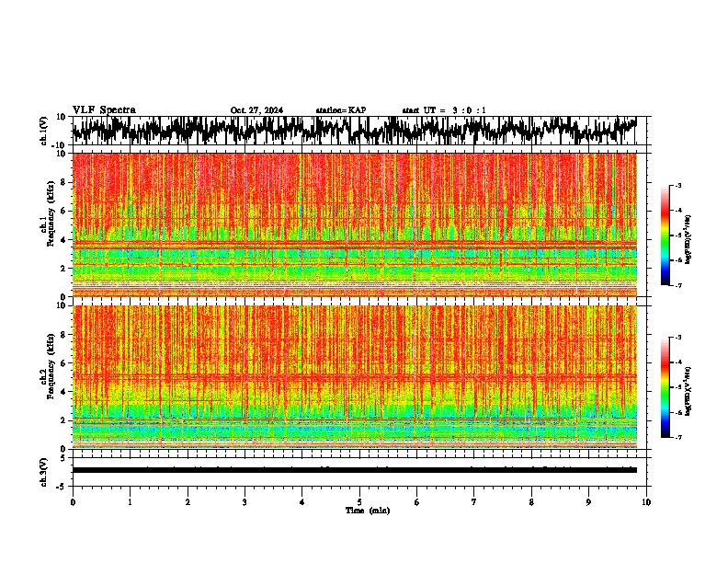728x563 pixels.
Task: Click ch.2 frequency axis tick "6"
Action: click(x=63, y=363)
